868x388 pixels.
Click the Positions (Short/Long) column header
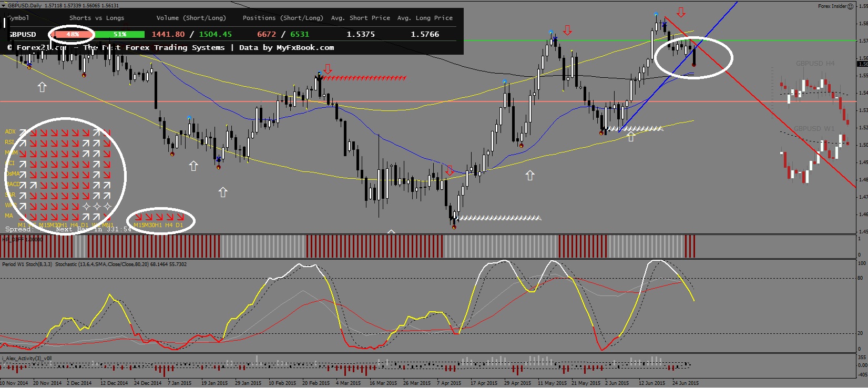pyautogui.click(x=283, y=18)
